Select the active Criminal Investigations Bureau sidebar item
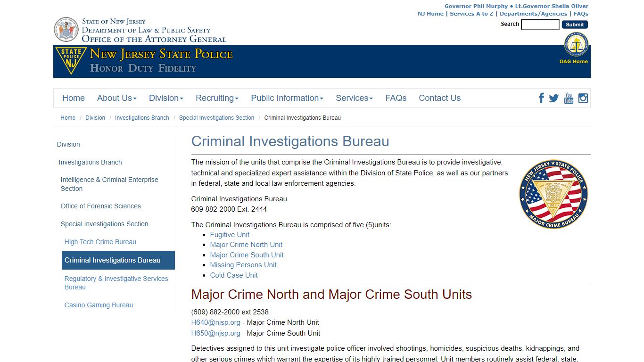Image resolution: width=644 pixels, height=362 pixels. point(118,260)
